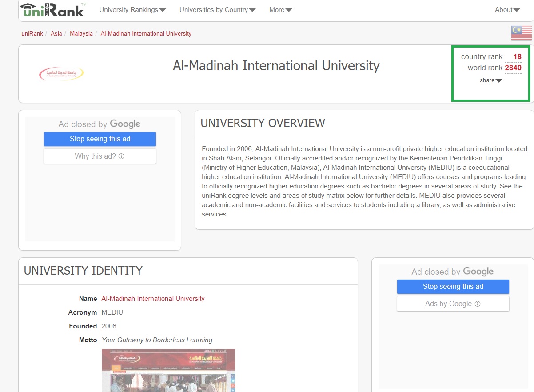Viewport: 534px width, 392px height.
Task: Click the world rank label
Action: click(x=485, y=68)
